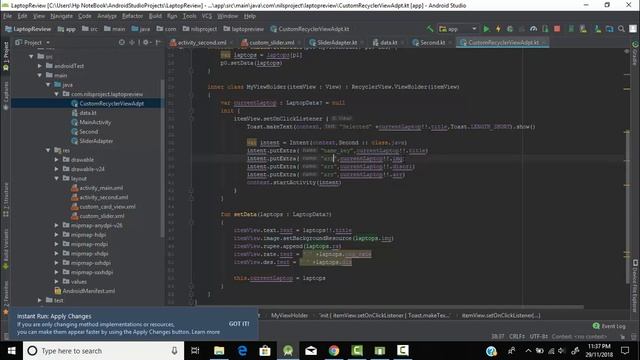Collapse the layout folder

tap(57, 178)
